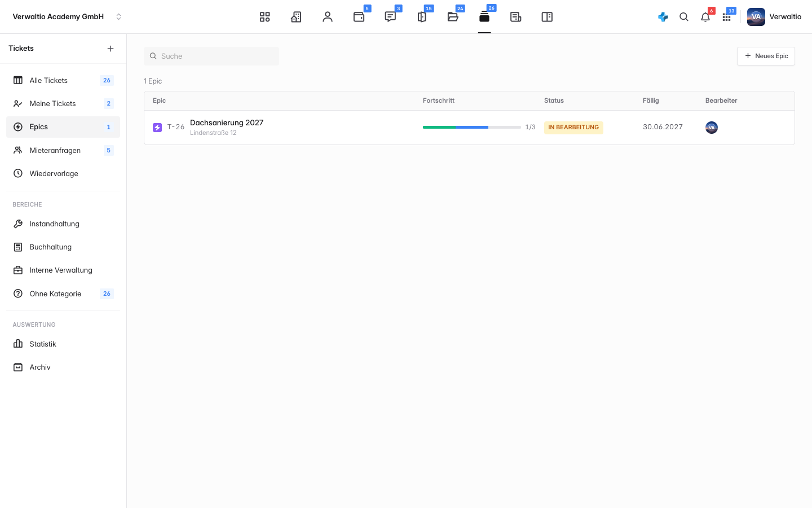
Task: Select Mieteranfragen in sidebar
Action: [x=63, y=150]
